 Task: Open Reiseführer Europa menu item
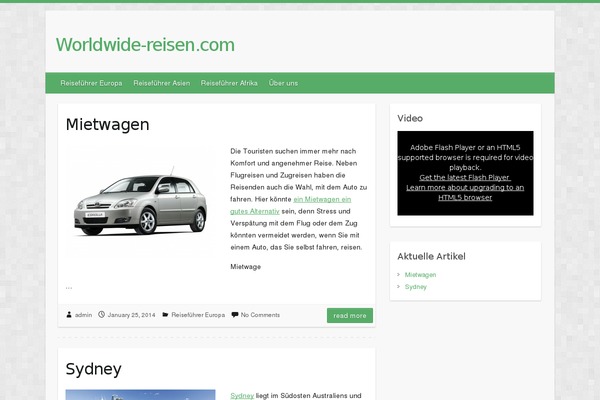pyautogui.click(x=91, y=83)
